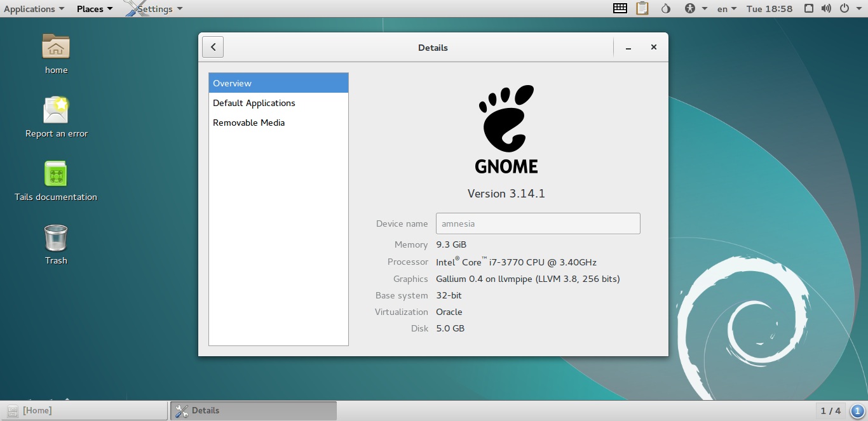Click the Oracle virtualization value
The image size is (868, 421).
coord(449,312)
